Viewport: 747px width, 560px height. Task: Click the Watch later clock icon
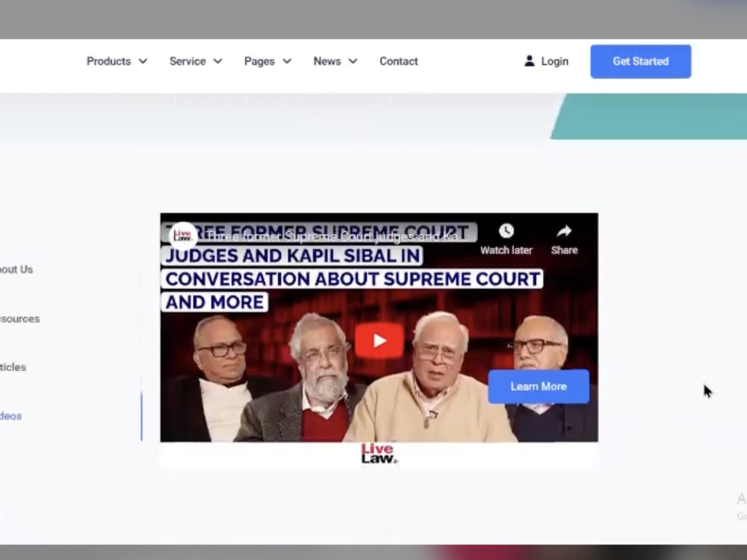click(x=506, y=231)
